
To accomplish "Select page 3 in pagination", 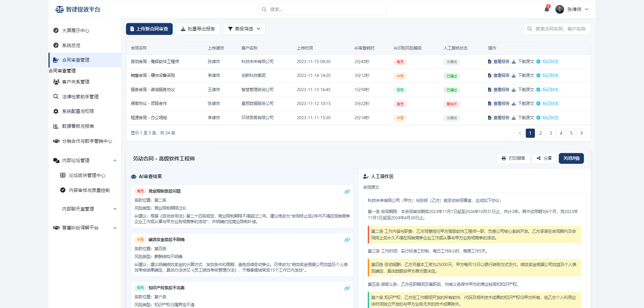I will (x=551, y=133).
